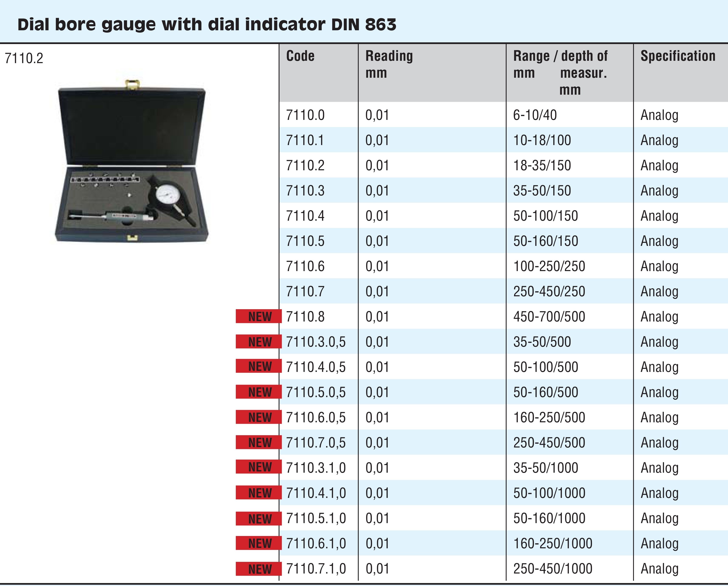Click the NEW badge beside 7110.4.0,5
The width and height of the screenshot is (728, 586).
[259, 366]
